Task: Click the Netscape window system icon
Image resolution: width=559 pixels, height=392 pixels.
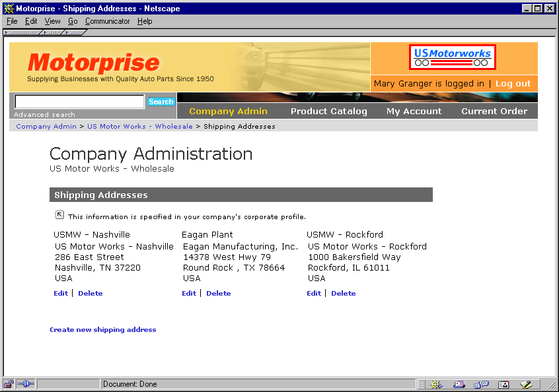Action: click(x=9, y=8)
